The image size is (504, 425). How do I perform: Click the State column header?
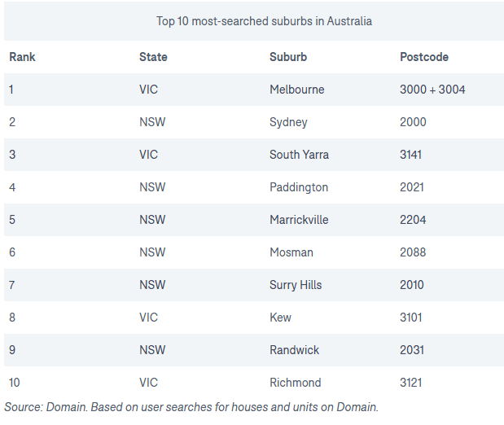(x=153, y=57)
